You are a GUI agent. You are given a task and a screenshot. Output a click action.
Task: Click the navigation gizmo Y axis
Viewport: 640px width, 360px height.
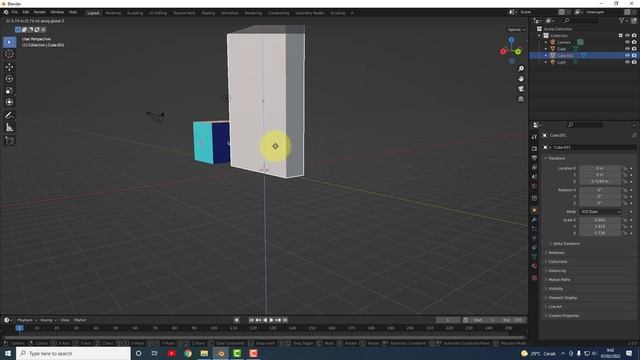click(x=518, y=51)
